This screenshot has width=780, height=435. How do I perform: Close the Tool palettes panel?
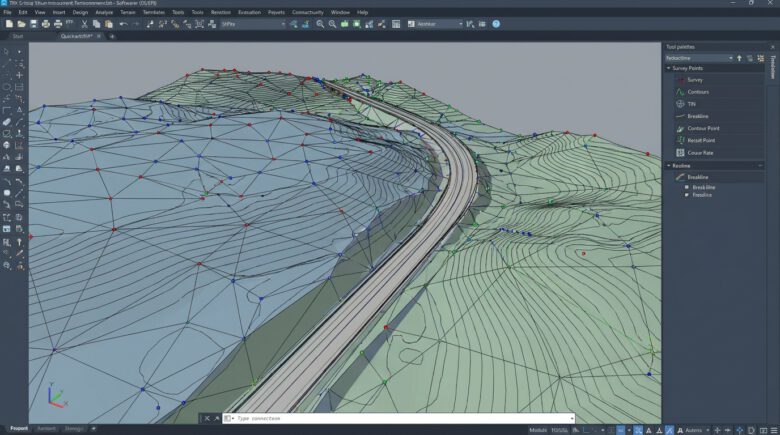point(773,47)
